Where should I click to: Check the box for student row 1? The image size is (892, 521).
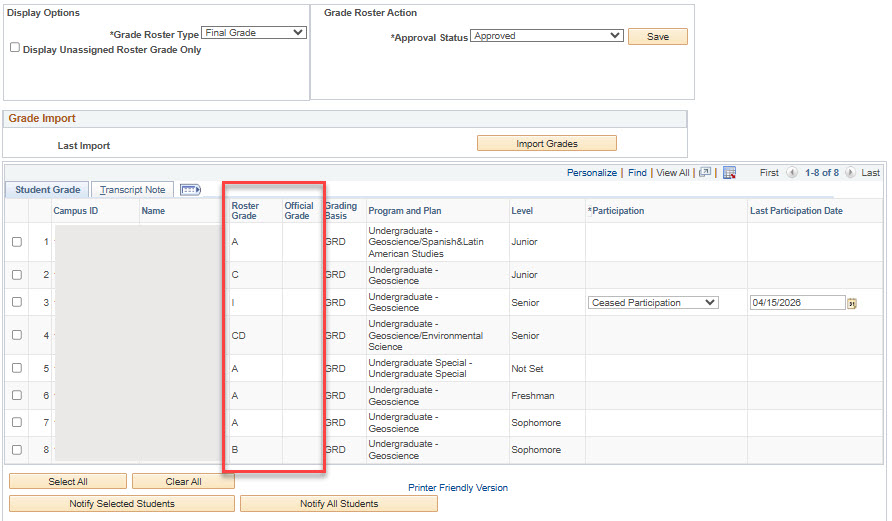point(17,242)
